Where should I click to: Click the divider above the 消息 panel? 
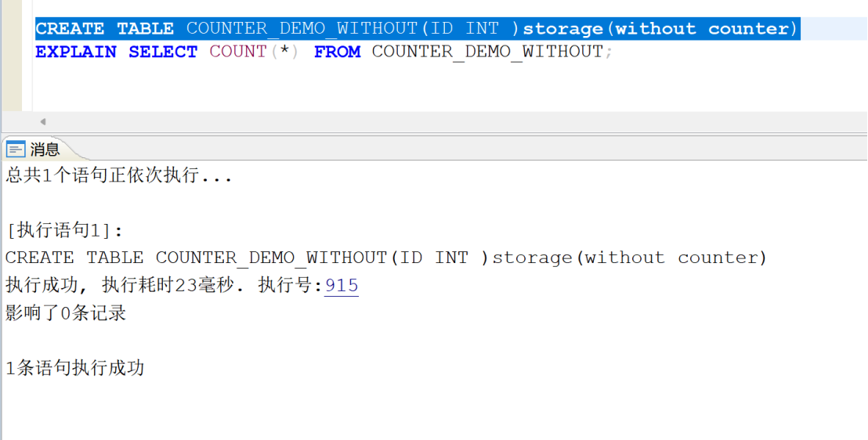[434, 135]
